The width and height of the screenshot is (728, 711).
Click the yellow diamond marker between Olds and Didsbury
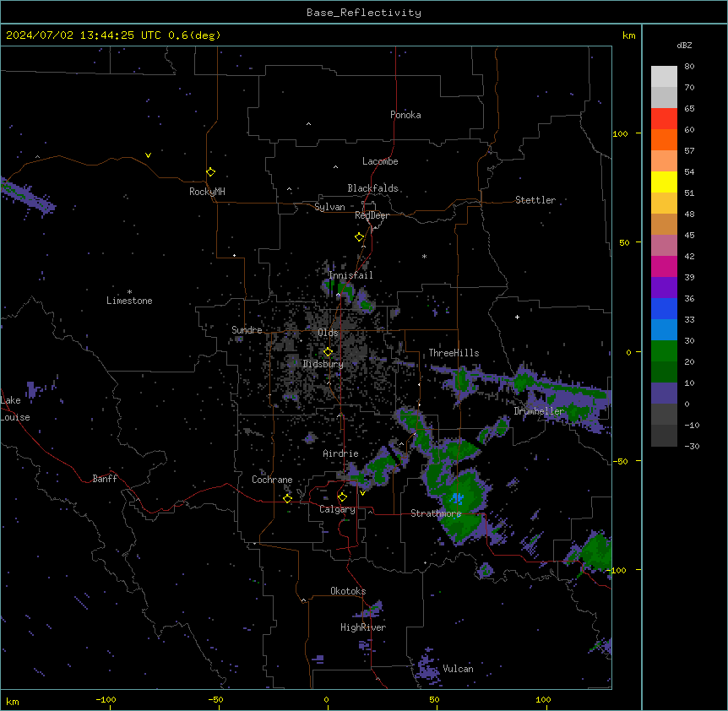point(328,352)
